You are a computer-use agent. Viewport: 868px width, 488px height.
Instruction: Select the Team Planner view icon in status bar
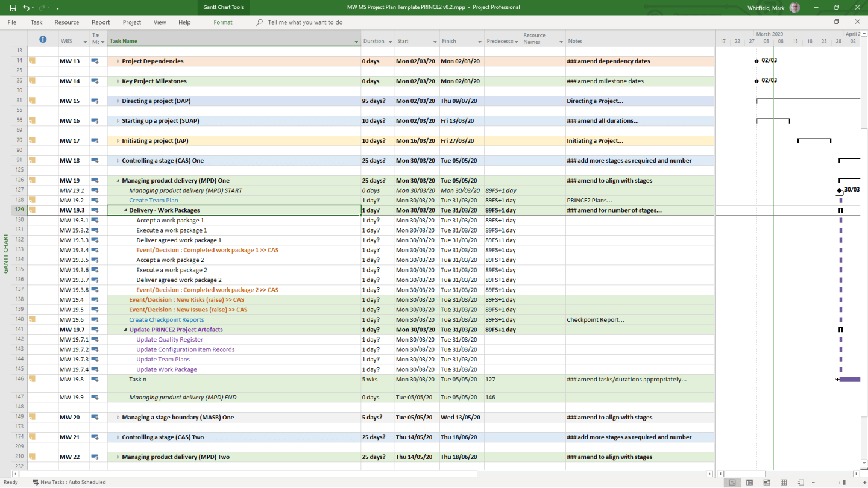click(x=767, y=482)
